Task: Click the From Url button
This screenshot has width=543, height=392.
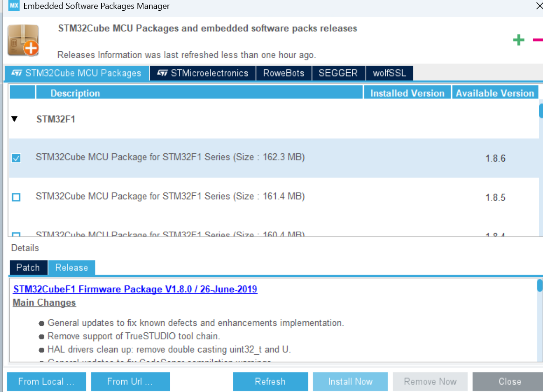Action: coord(130,382)
